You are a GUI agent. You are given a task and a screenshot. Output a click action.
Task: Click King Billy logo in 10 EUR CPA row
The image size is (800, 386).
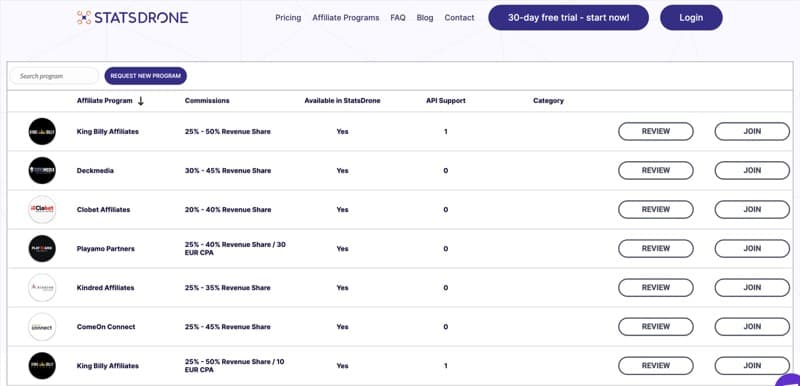click(x=42, y=366)
